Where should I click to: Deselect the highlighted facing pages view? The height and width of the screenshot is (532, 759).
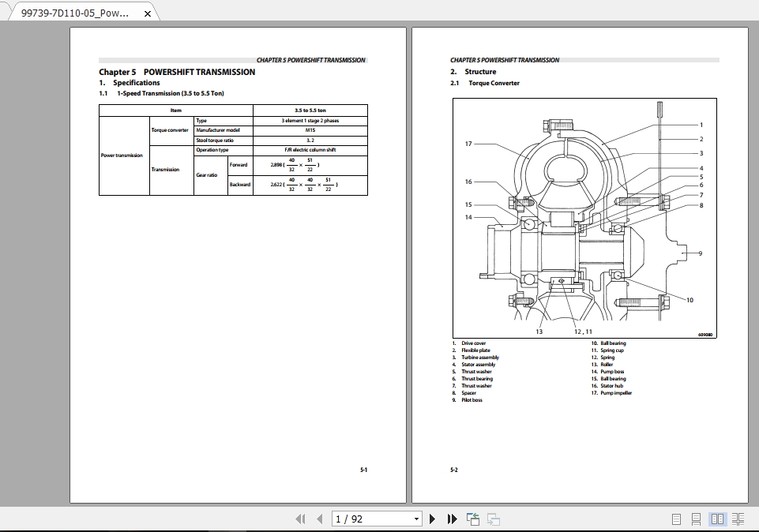717,519
